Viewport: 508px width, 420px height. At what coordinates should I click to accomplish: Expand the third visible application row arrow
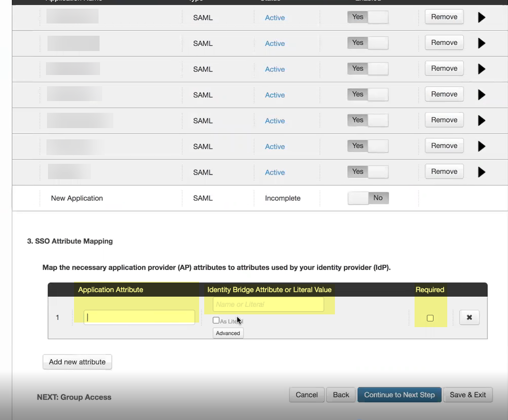tap(481, 69)
